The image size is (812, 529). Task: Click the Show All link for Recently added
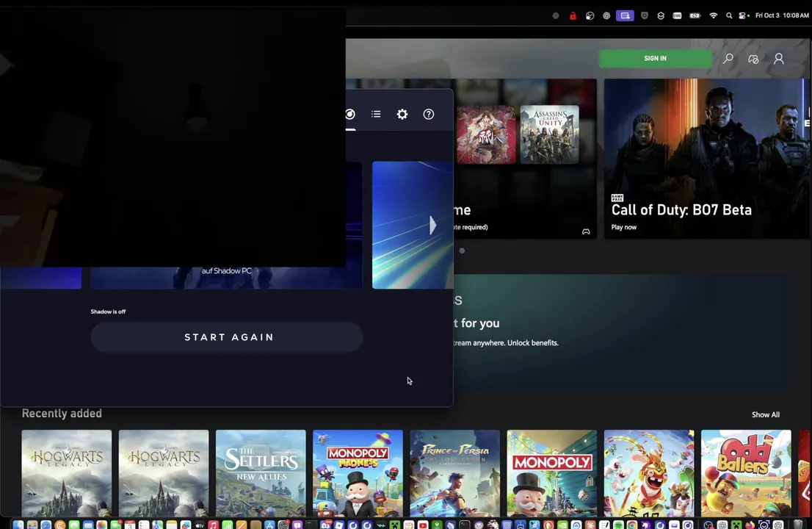point(766,414)
